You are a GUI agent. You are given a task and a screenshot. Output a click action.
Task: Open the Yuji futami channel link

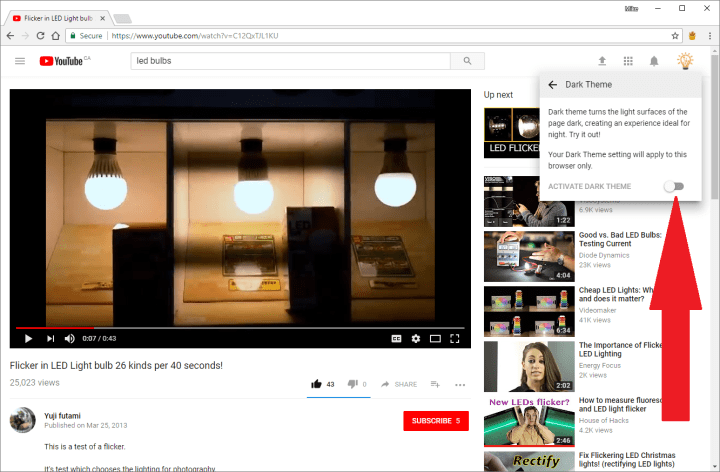(x=63, y=412)
